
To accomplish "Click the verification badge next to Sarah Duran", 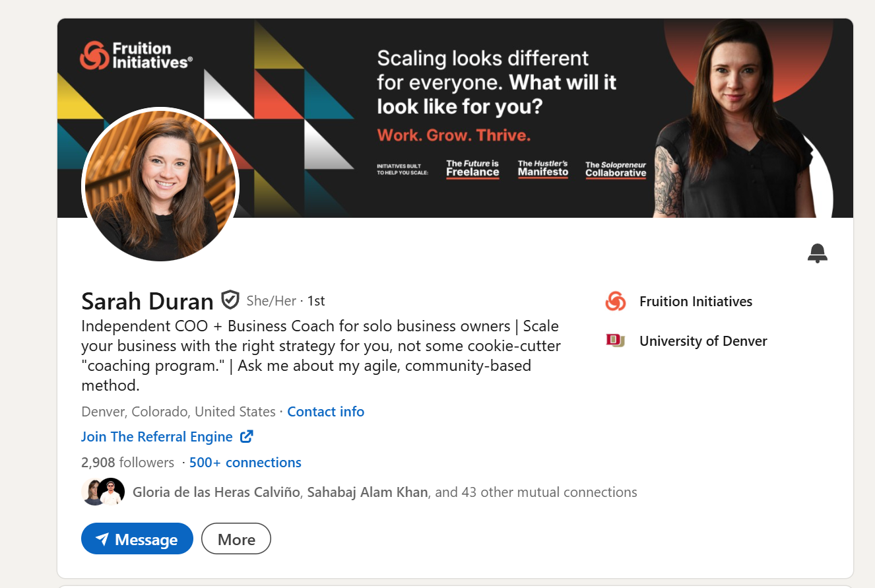I will pos(229,300).
